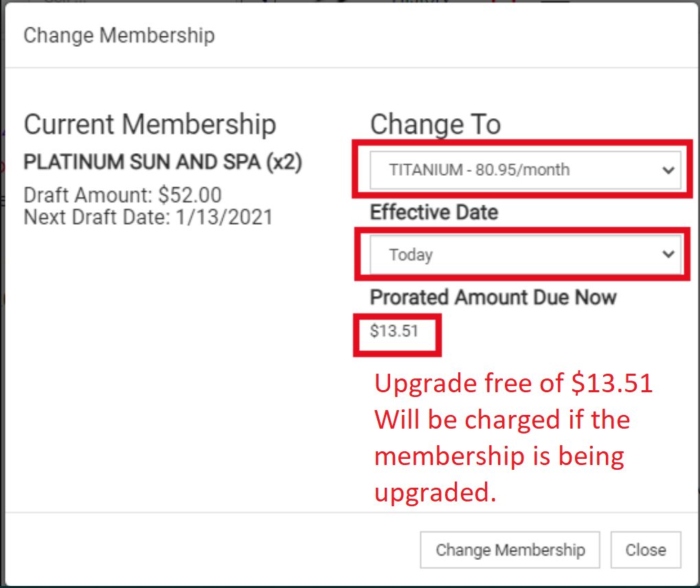Click the Today text in date field
The height and width of the screenshot is (588, 700).
(x=411, y=255)
